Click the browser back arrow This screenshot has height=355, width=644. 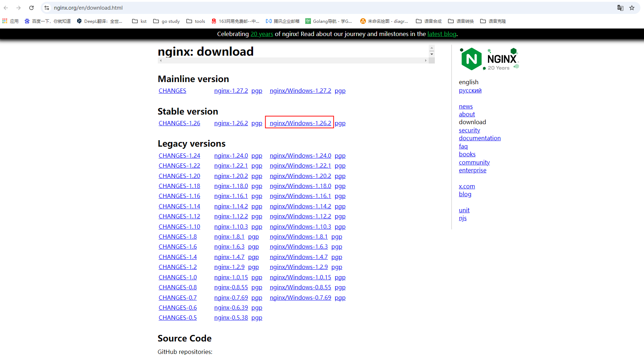click(x=6, y=8)
